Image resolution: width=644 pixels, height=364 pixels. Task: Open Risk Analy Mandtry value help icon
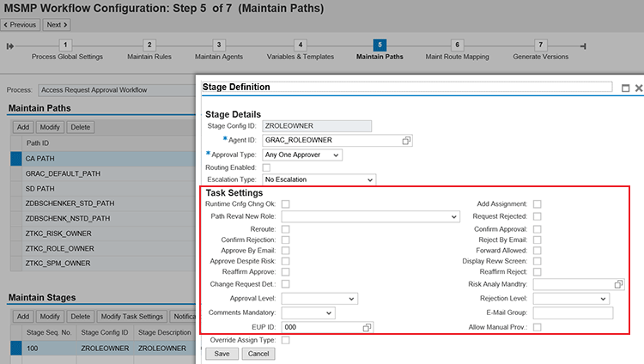click(x=618, y=283)
